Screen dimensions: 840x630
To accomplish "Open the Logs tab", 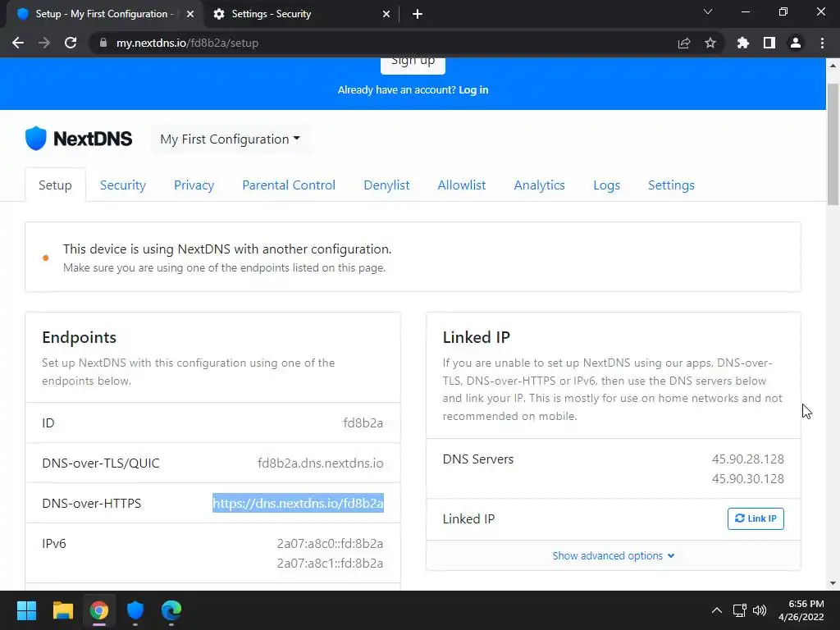I will pos(606,185).
